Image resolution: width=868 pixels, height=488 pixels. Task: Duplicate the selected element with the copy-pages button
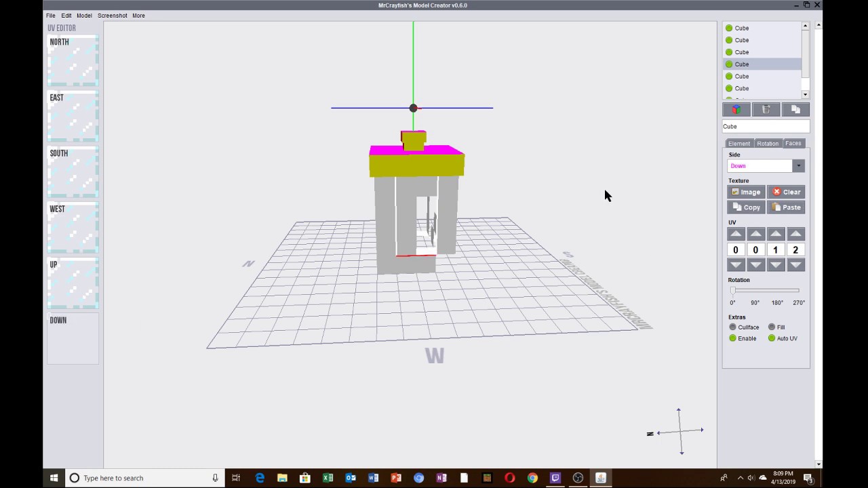click(795, 110)
